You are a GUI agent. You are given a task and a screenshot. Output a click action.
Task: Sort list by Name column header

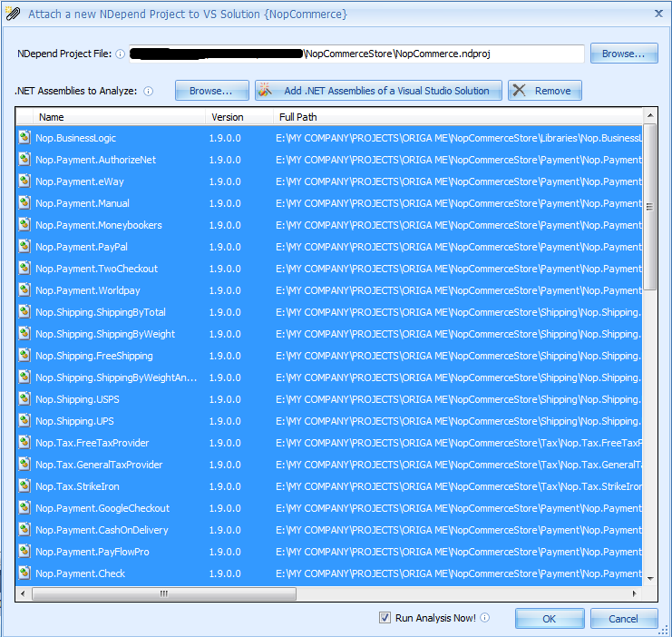pos(119,117)
